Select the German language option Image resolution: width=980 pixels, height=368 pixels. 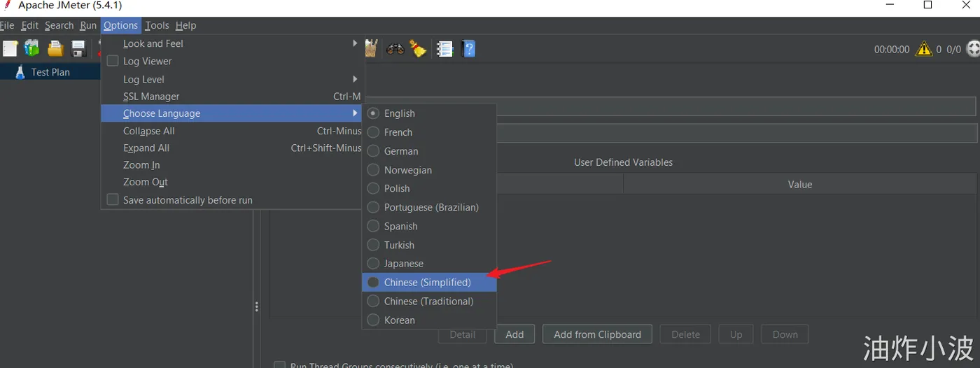(x=429, y=151)
